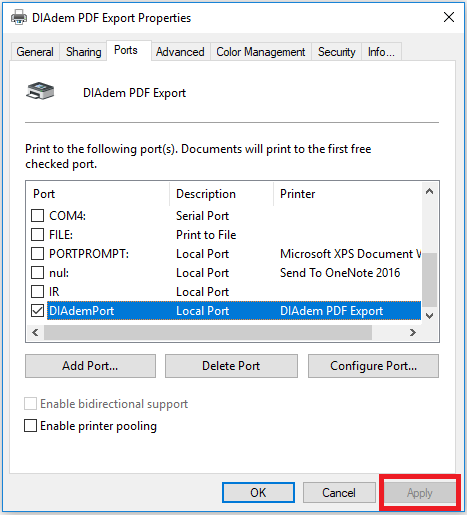
Task: Click the Delete Port button
Action: (231, 366)
